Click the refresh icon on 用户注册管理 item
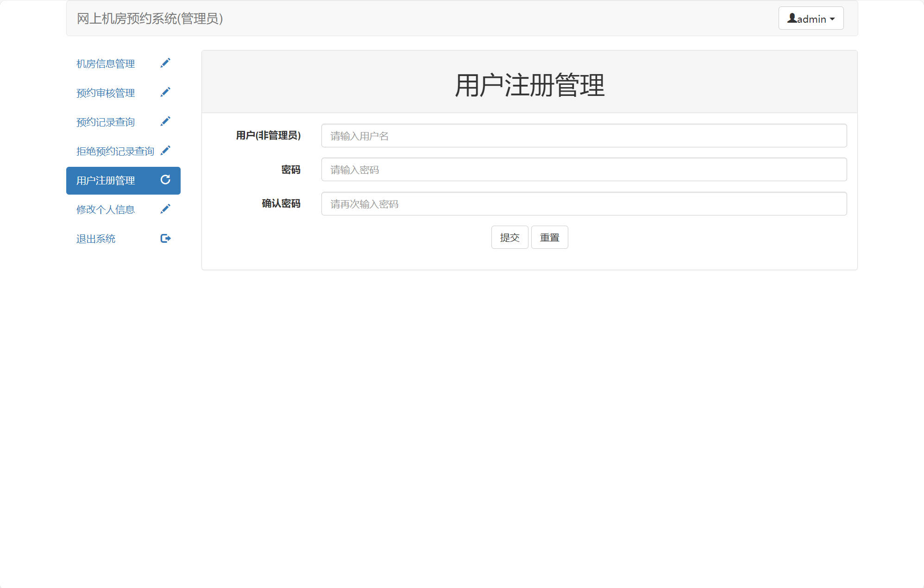This screenshot has width=924, height=588. click(165, 180)
